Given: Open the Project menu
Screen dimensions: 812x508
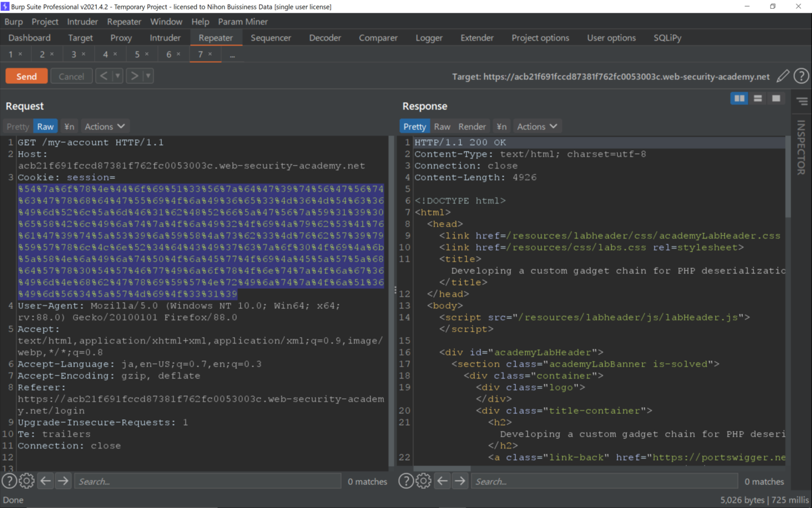Looking at the screenshot, I should [45, 22].
